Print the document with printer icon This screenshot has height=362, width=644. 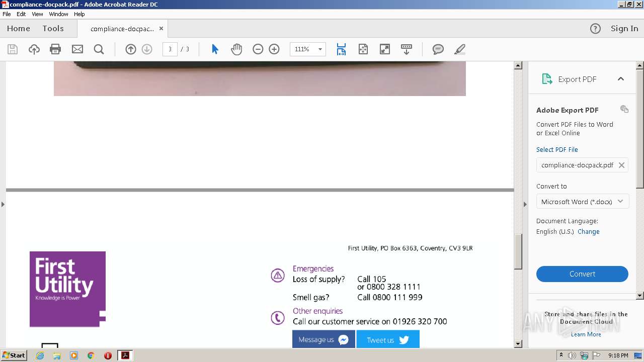(55, 49)
